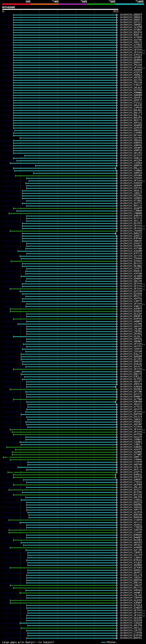This screenshot has width=146, height=644.
Task: Select hit UniRef100_Q64MT2
Action: 131,573
